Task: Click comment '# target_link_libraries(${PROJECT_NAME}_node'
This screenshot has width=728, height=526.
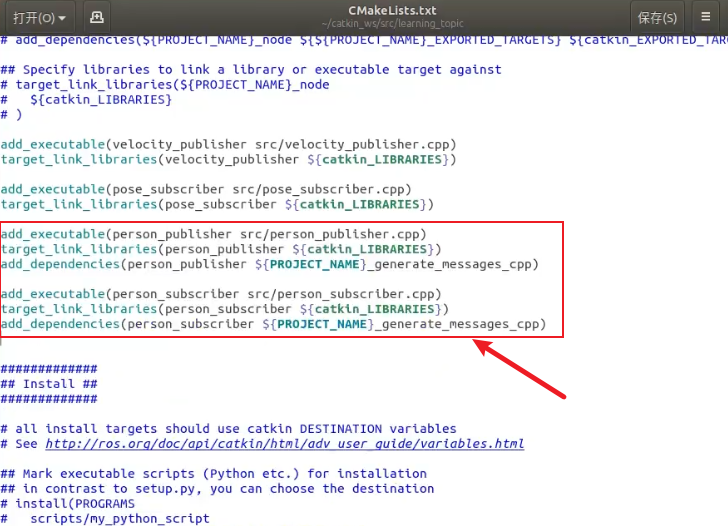Action: tap(165, 85)
